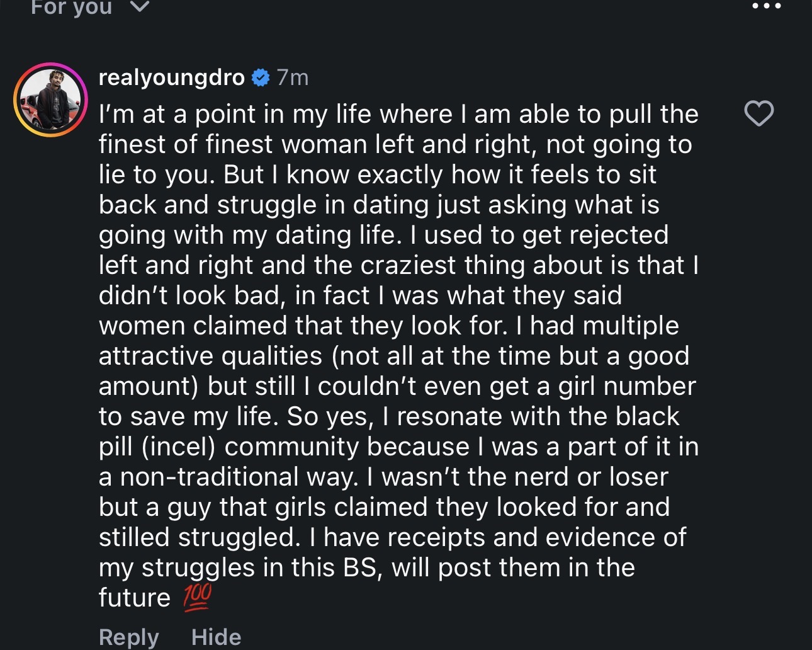Click the red 100 emoji
The height and width of the screenshot is (650, 812).
(197, 598)
